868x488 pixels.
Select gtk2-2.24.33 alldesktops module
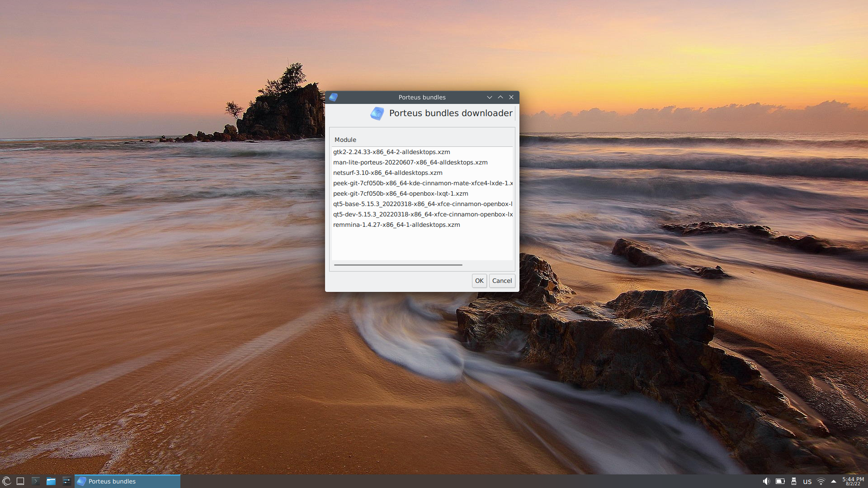click(x=422, y=152)
